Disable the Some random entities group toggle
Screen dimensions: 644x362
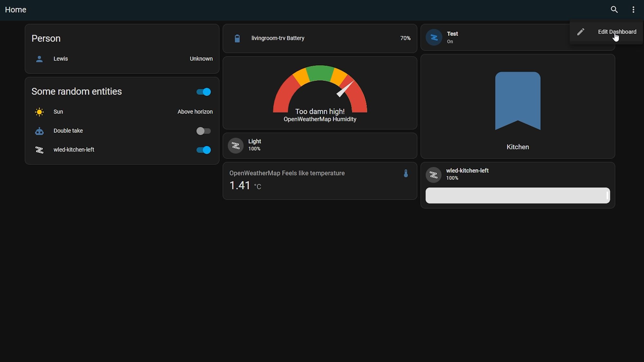click(x=204, y=91)
